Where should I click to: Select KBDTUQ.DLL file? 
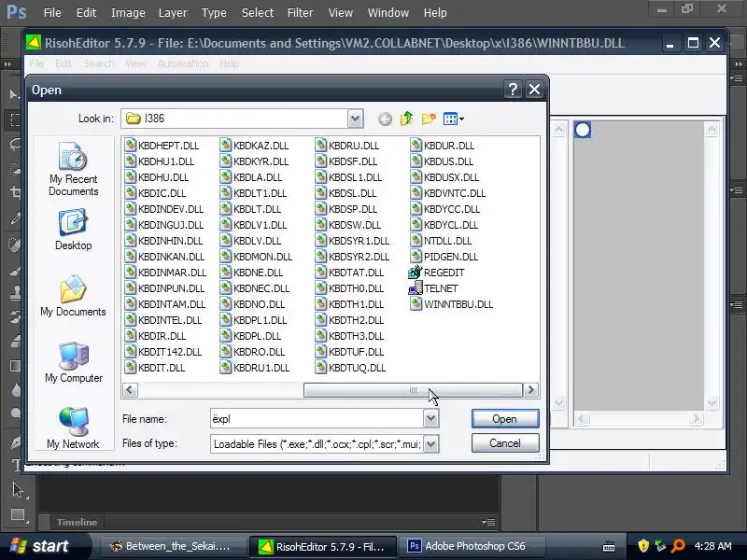pyautogui.click(x=350, y=368)
